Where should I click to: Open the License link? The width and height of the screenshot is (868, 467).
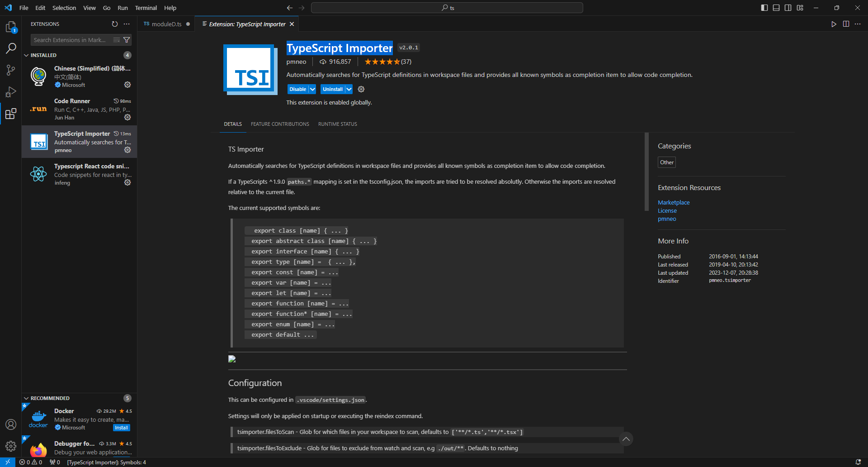tap(667, 210)
